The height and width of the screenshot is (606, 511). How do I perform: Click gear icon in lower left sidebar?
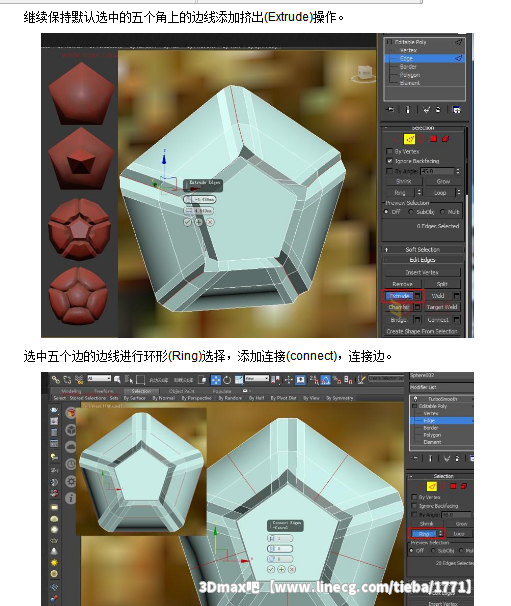click(x=71, y=481)
